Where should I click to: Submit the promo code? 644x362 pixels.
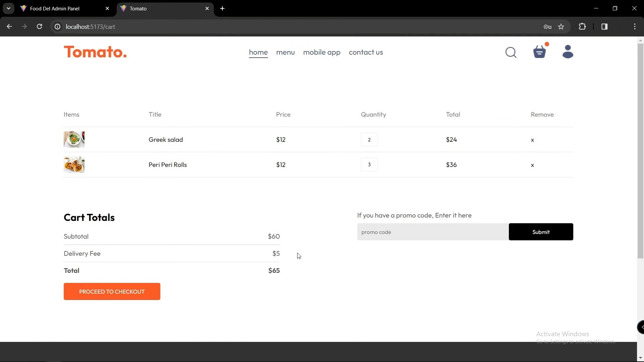tap(541, 232)
